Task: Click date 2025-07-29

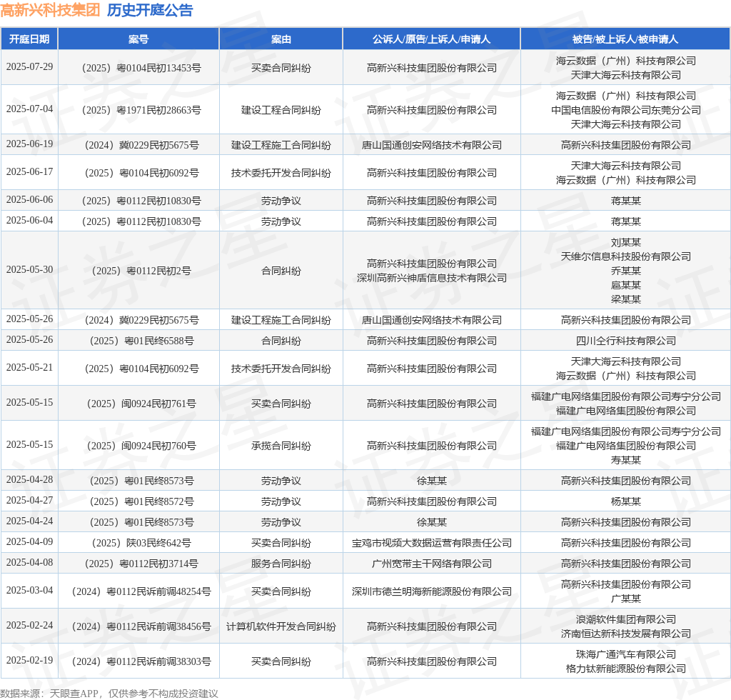Action: point(29,66)
